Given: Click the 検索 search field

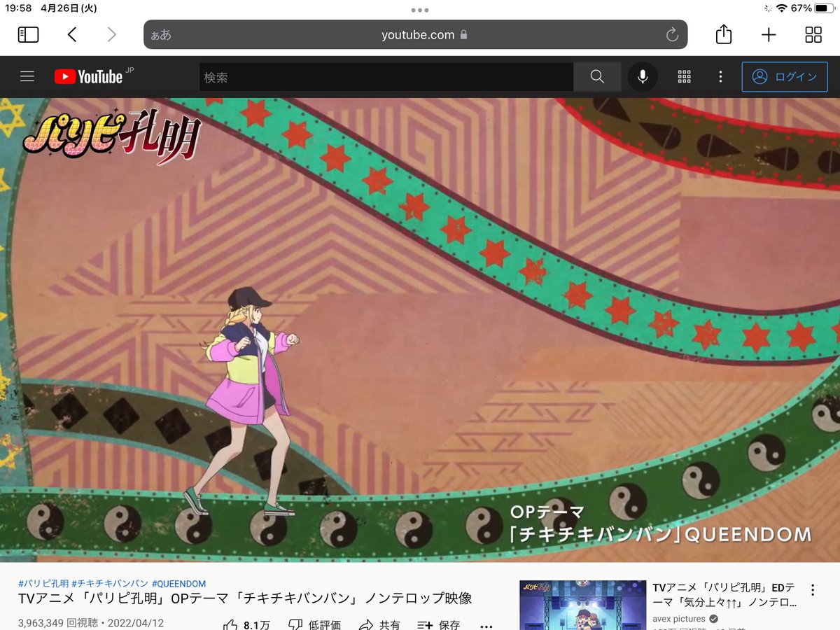Looking at the screenshot, I should pos(386,77).
